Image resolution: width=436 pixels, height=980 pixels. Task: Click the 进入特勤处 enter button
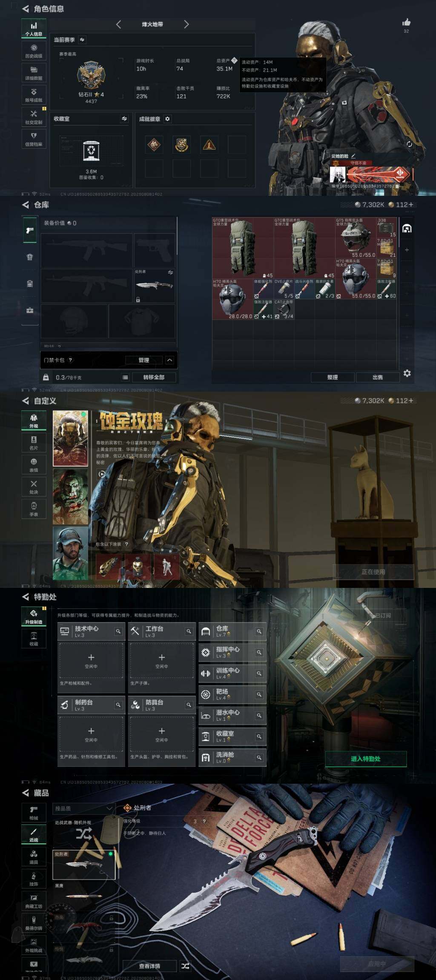click(x=366, y=759)
